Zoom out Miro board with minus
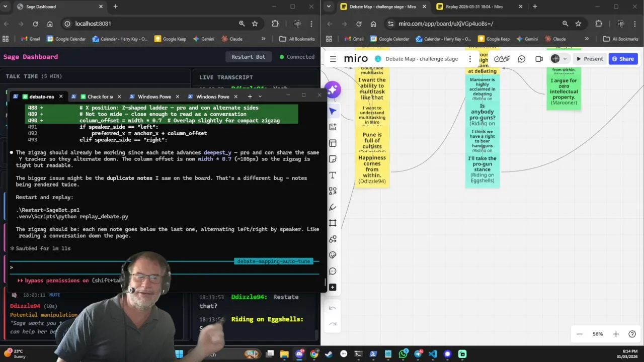This screenshot has height=362, width=644. [x=580, y=334]
